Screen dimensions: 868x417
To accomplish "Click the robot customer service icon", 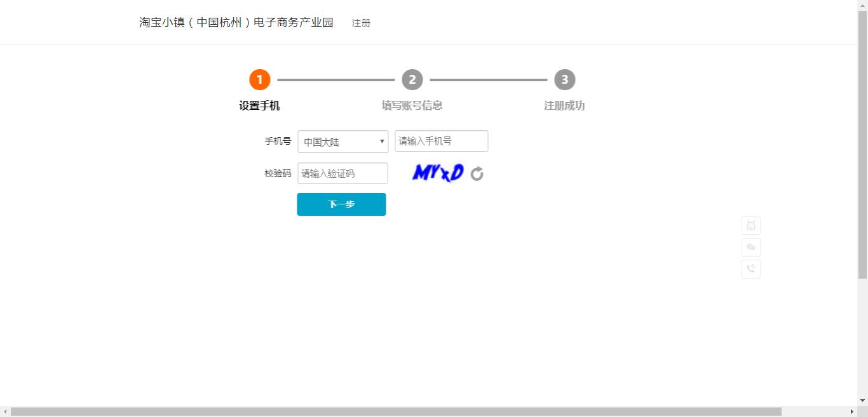I will pyautogui.click(x=750, y=225).
